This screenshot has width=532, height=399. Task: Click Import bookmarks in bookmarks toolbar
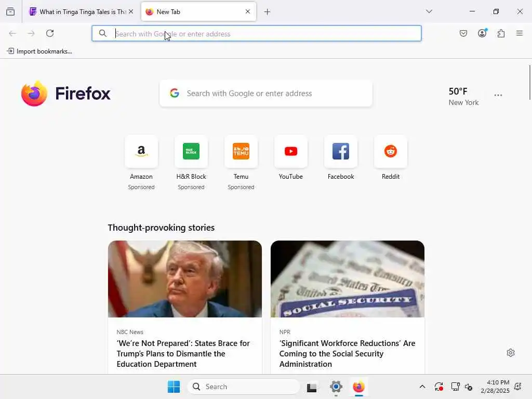39,51
